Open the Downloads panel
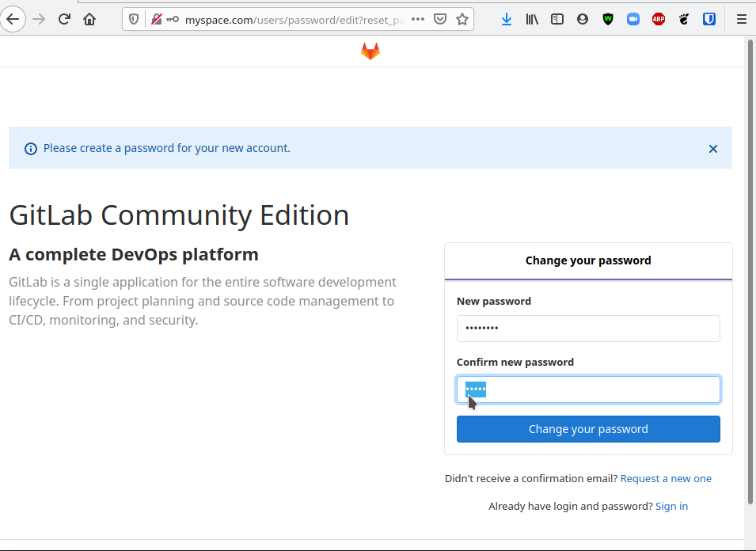 (507, 19)
